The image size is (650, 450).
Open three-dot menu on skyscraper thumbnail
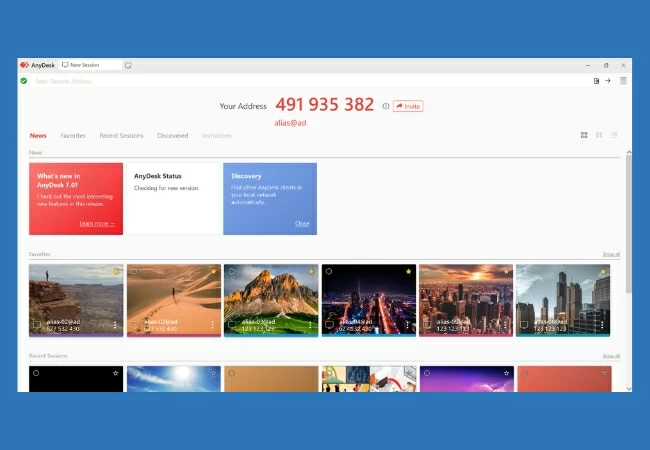click(604, 325)
